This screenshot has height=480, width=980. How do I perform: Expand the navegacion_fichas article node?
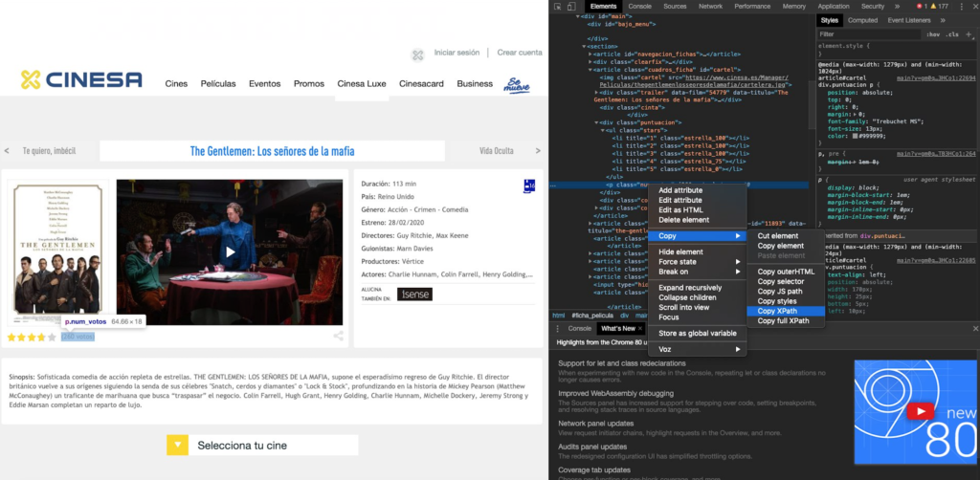pyautogui.click(x=590, y=55)
